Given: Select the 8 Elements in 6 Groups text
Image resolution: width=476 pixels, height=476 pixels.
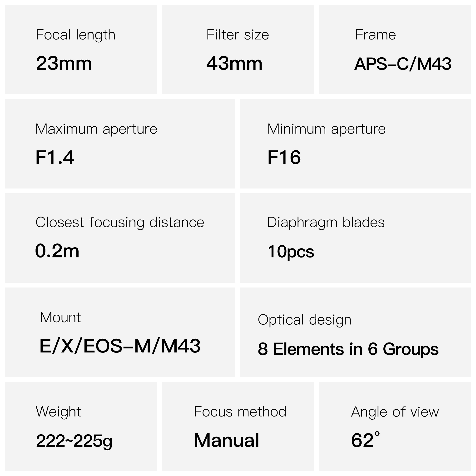Looking at the screenshot, I should coord(348,349).
